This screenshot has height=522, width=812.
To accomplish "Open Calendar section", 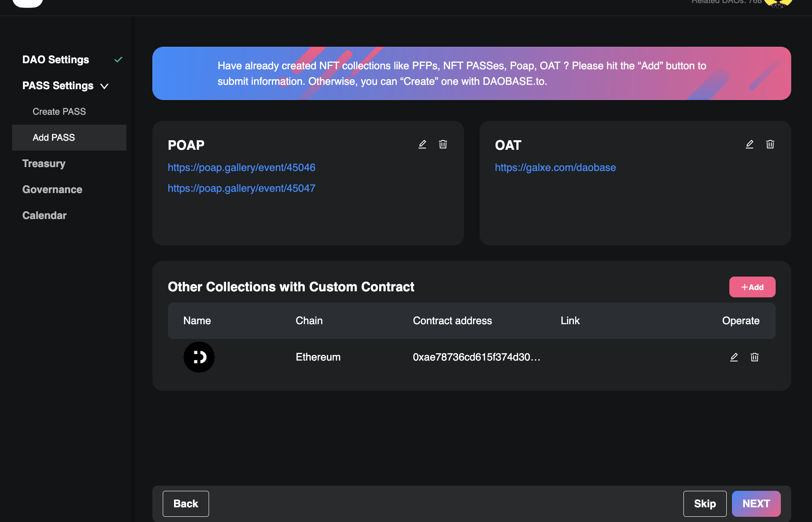I will point(45,216).
